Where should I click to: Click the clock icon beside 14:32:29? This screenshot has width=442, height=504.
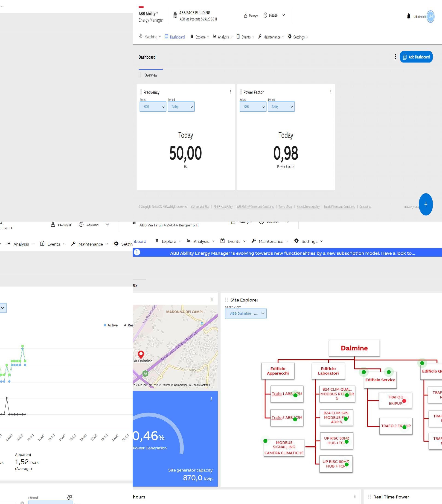[x=265, y=15]
